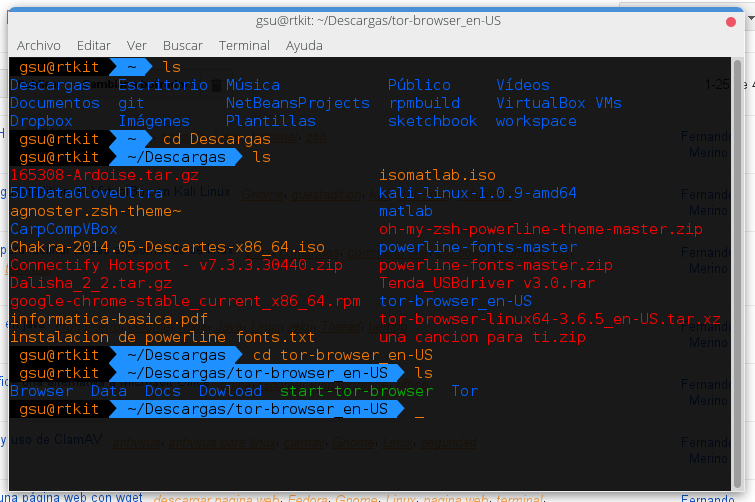Image resolution: width=755 pixels, height=502 pixels.
Task: Open the Archivo menu
Action: pos(39,46)
